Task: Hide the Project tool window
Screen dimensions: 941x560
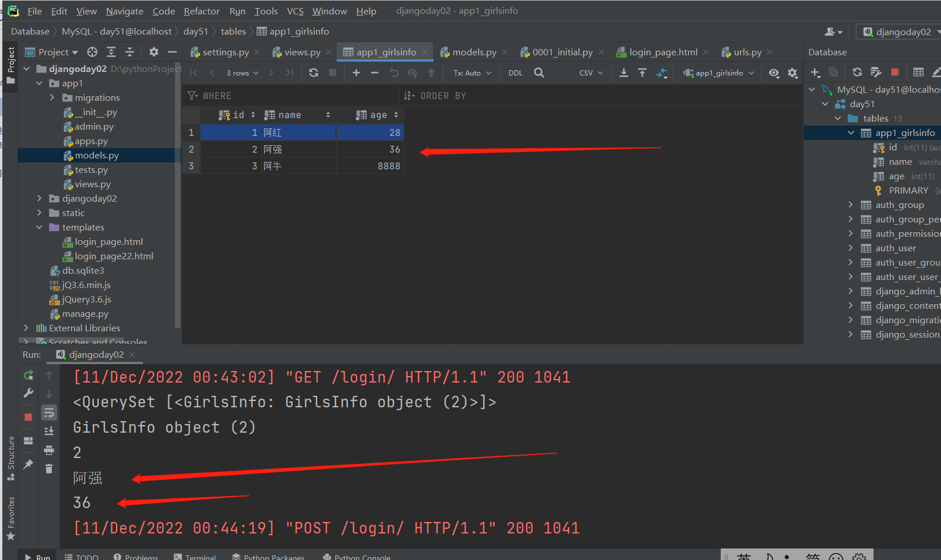Action: coord(172,52)
